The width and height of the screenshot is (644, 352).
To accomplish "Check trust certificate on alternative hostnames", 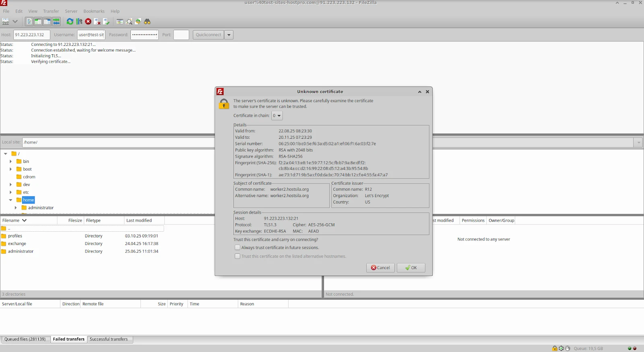I will coord(237,256).
